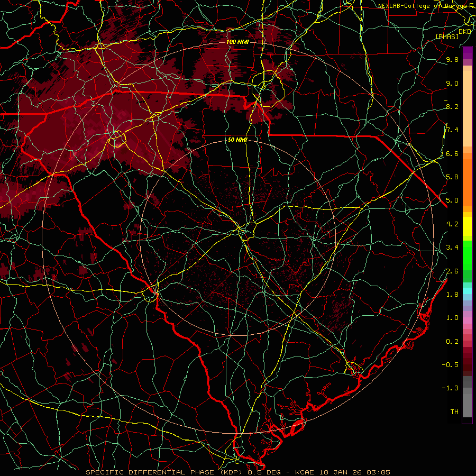Pick the purple segment atop the color bar
Image resolution: width=476 pixels, height=476 pixels.
(x=467, y=53)
